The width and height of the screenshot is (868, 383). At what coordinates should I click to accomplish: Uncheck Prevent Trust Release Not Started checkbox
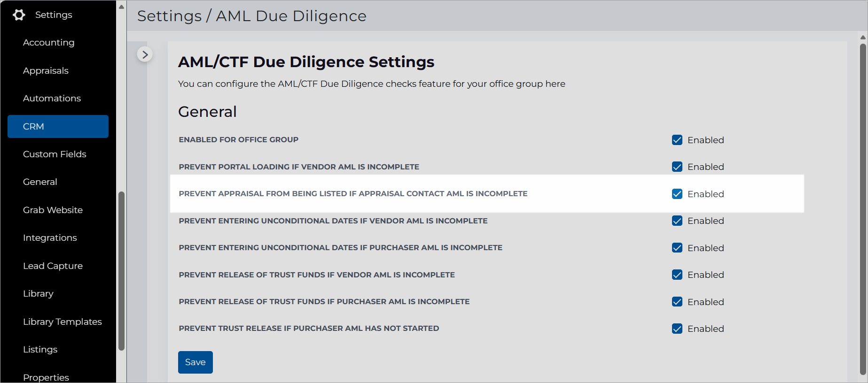677,329
